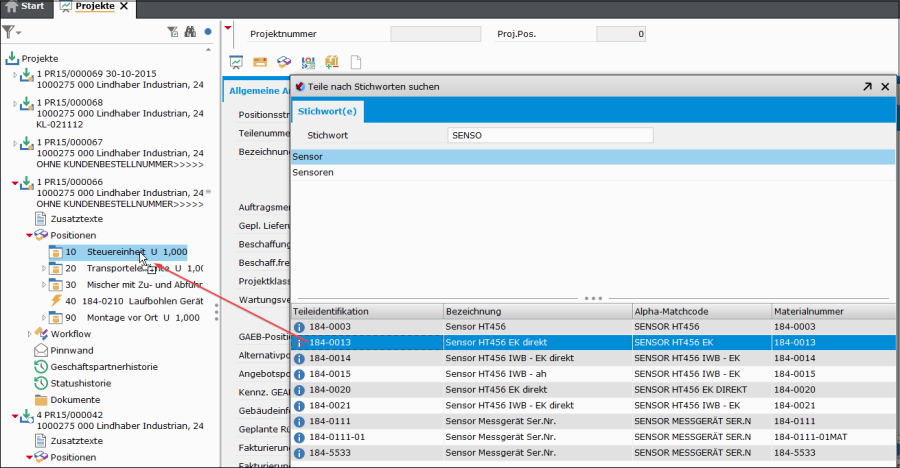
Task: Click info icon for 184-0020
Action: tap(299, 390)
